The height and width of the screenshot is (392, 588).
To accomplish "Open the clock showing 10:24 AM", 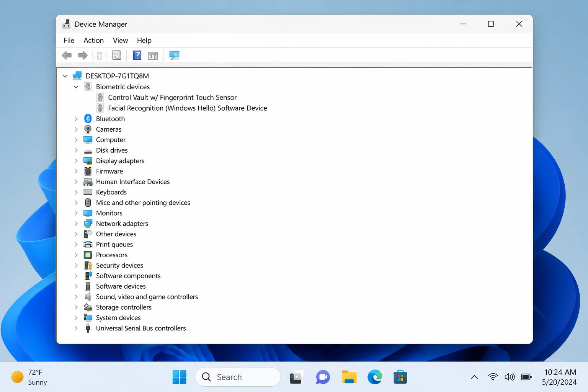I will (x=560, y=377).
